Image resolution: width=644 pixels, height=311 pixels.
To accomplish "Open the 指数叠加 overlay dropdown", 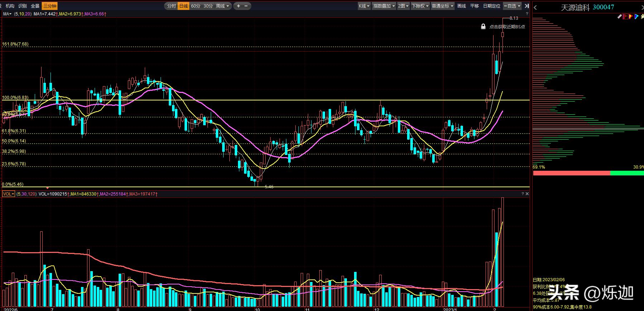I will point(384,6).
